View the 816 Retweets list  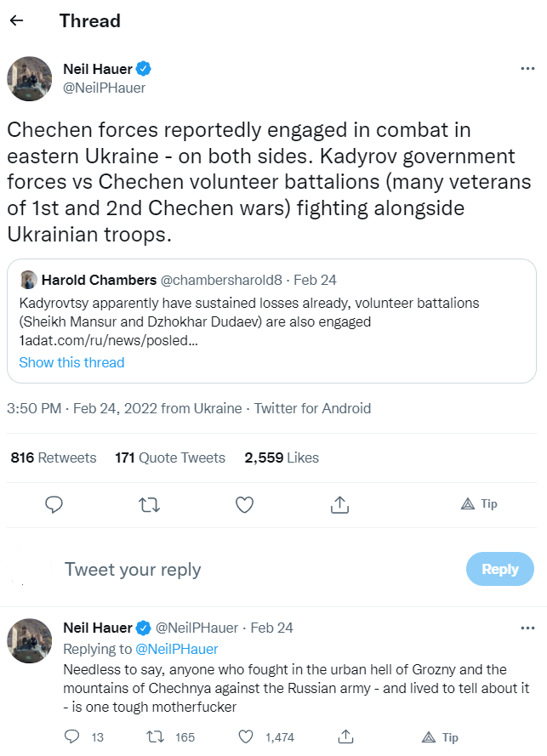coord(54,458)
